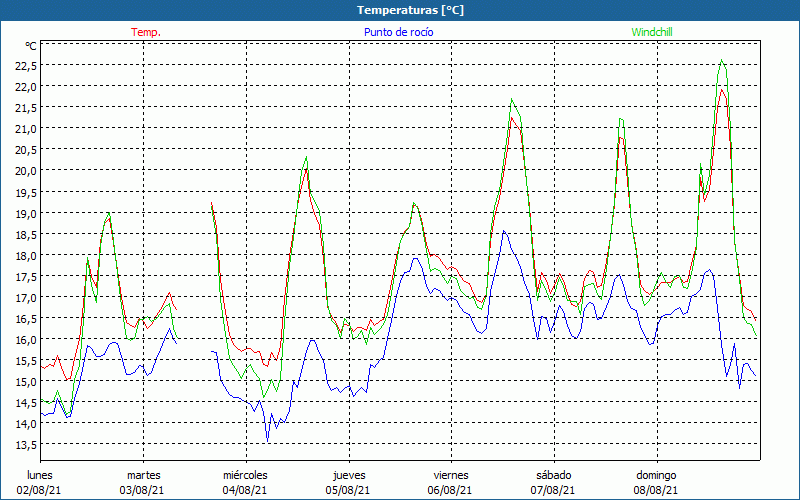Click the 'domingo' day label

pos(656,475)
